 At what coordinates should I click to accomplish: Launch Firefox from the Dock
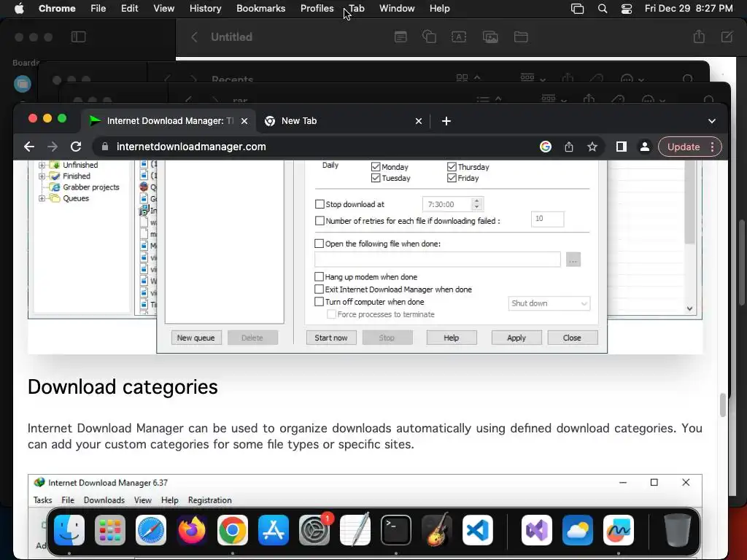192,530
